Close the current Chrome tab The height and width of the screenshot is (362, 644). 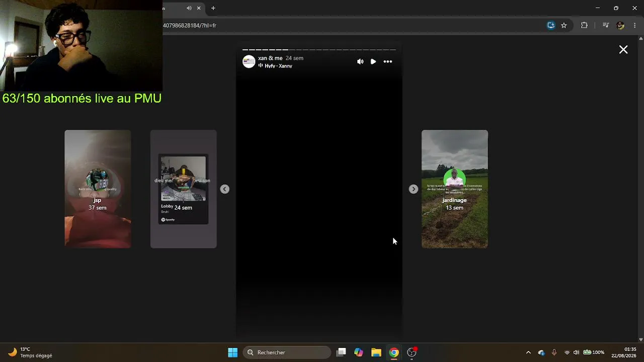tap(199, 8)
